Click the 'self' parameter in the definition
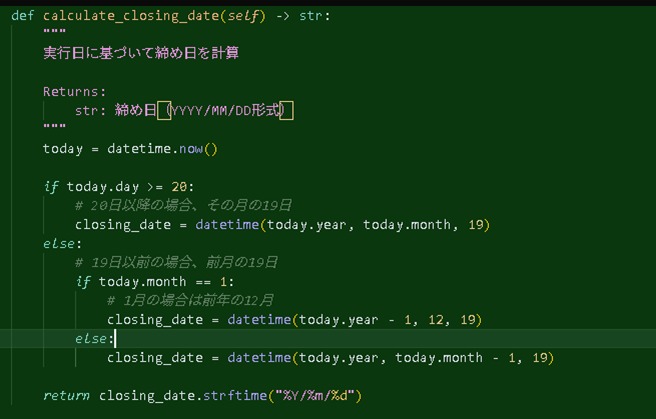The height and width of the screenshot is (419, 656). 243,16
